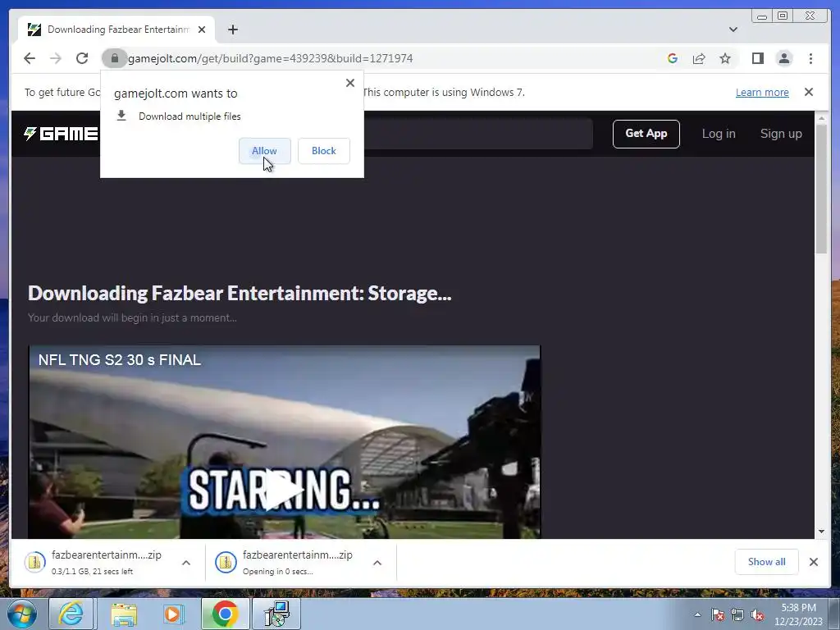The height and width of the screenshot is (630, 840).
Task: View site information via lock icon
Action: (114, 58)
